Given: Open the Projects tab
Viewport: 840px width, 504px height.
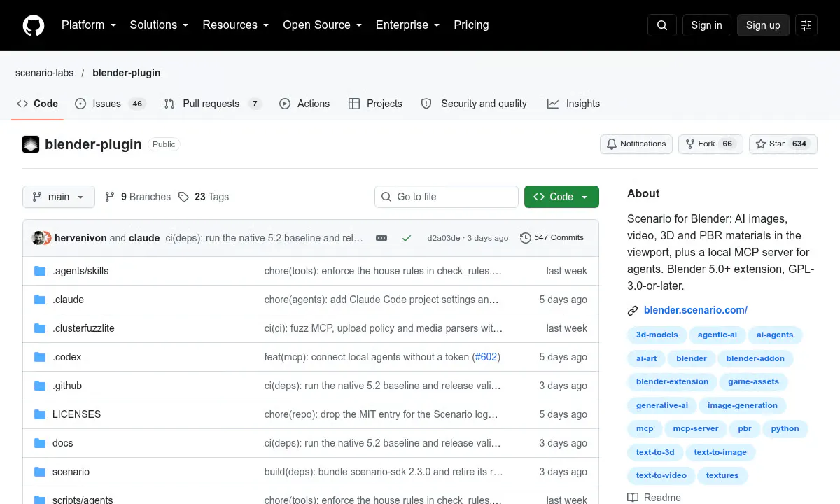Looking at the screenshot, I should point(375,104).
